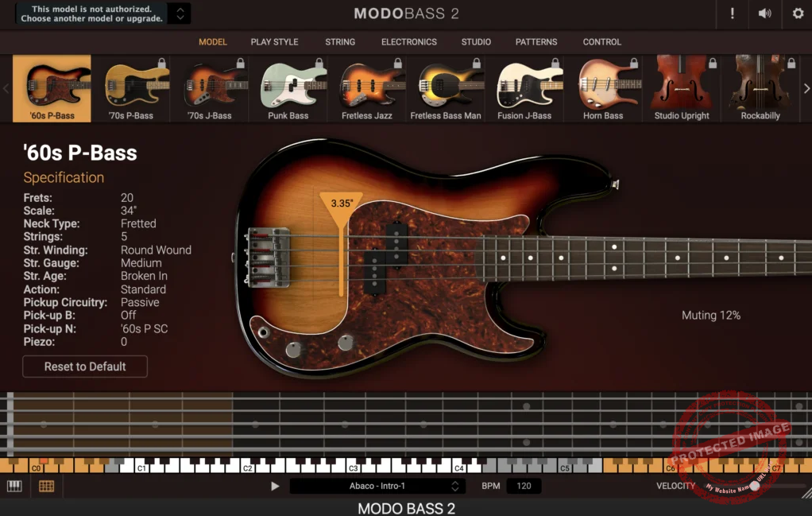This screenshot has height=516, width=812.
Task: Select the Horn Bass model
Action: coord(603,88)
